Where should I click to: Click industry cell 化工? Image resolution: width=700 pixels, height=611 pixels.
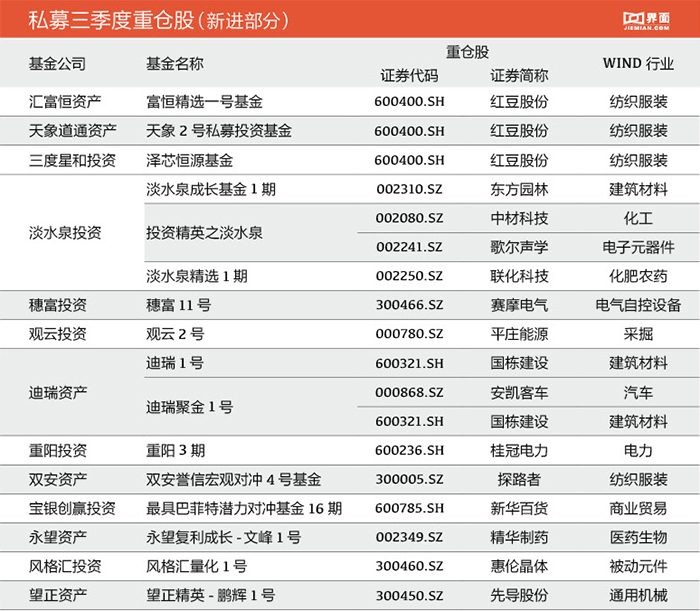[x=638, y=218]
